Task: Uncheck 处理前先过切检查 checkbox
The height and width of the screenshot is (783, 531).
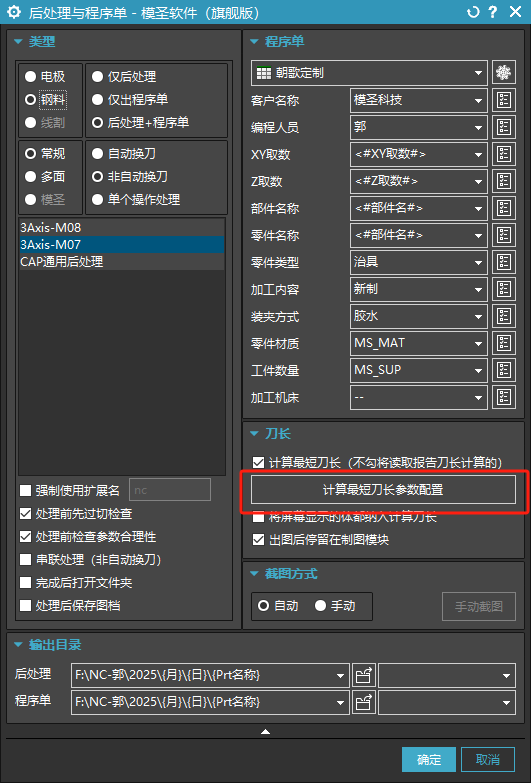Action: click(x=25, y=514)
